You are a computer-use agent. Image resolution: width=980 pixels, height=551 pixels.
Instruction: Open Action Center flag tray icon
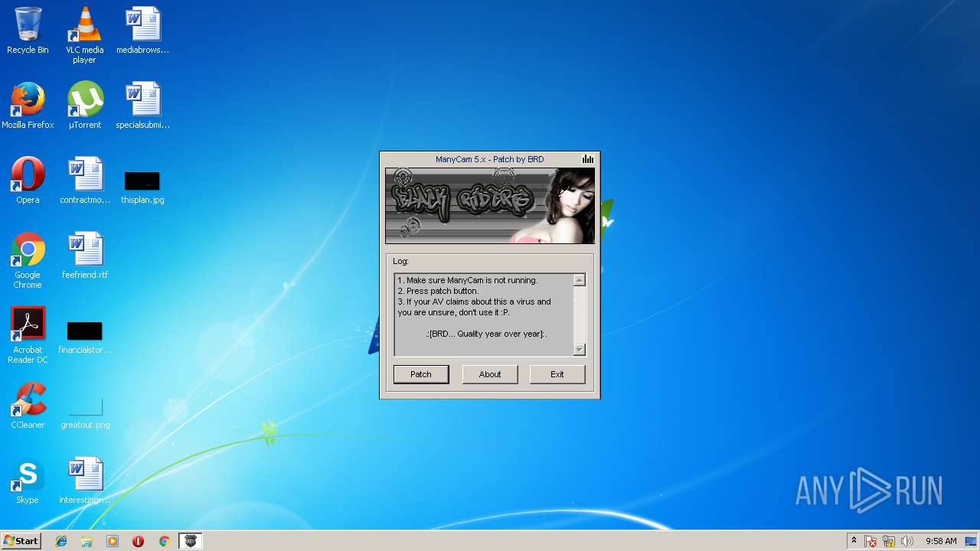click(871, 541)
